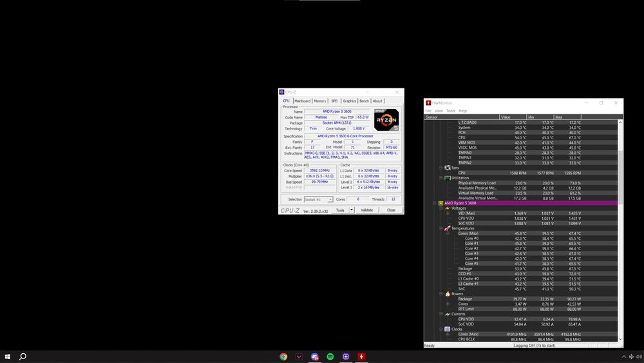
Task: Show hidden system tray icons chevron
Action: pos(624,357)
